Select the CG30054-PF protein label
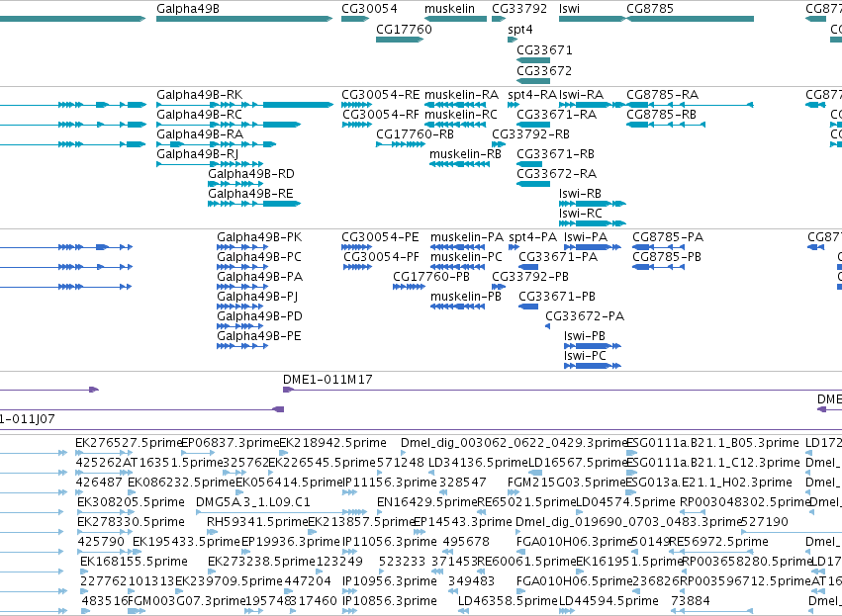This screenshot has height=616, width=842. coord(381,257)
